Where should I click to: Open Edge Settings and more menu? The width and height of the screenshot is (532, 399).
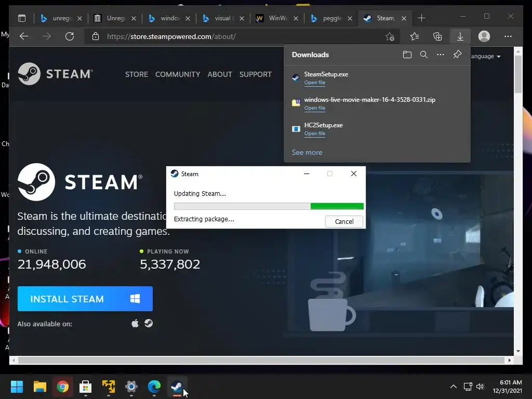point(508,36)
